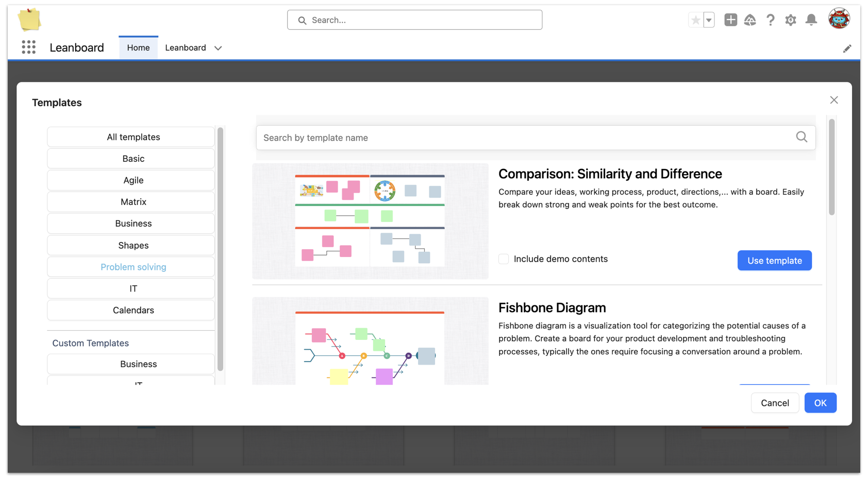Open the global actions plus icon

click(730, 20)
